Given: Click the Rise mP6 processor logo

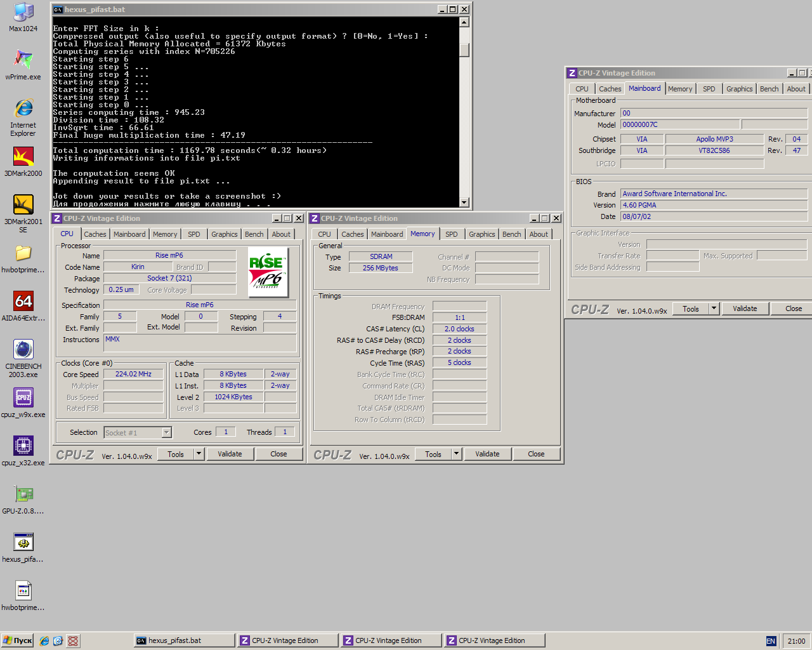Looking at the screenshot, I should click(x=268, y=272).
